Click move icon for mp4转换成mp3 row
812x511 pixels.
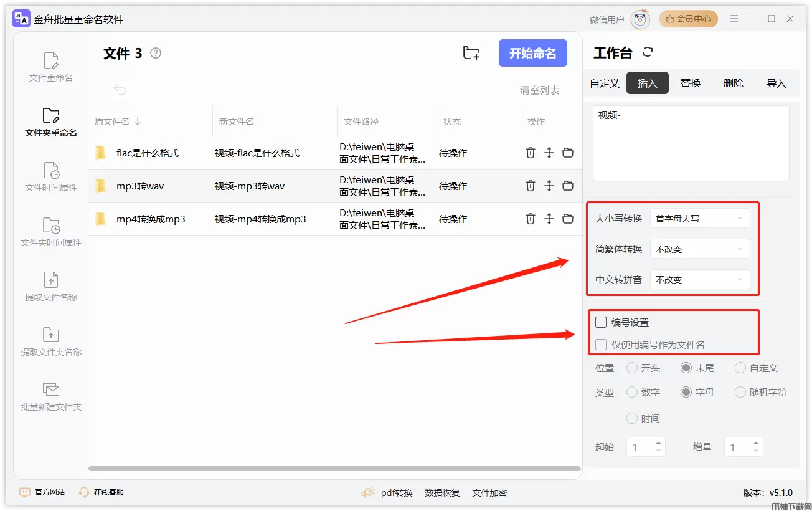(549, 219)
